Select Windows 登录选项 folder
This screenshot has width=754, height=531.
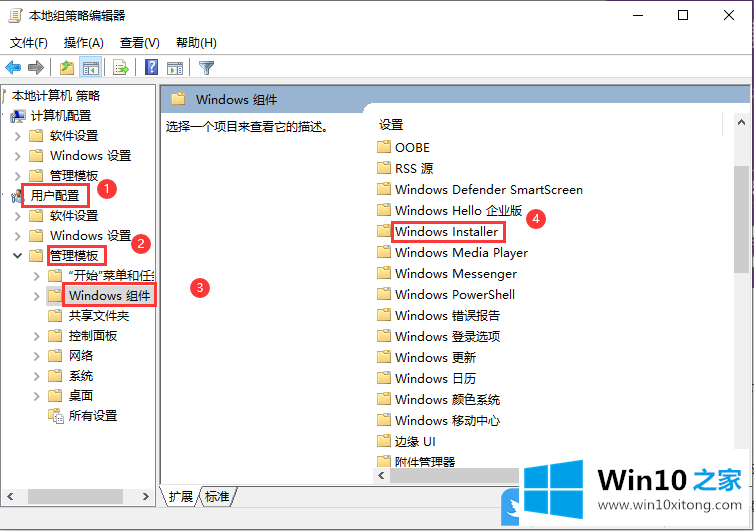[447, 336]
